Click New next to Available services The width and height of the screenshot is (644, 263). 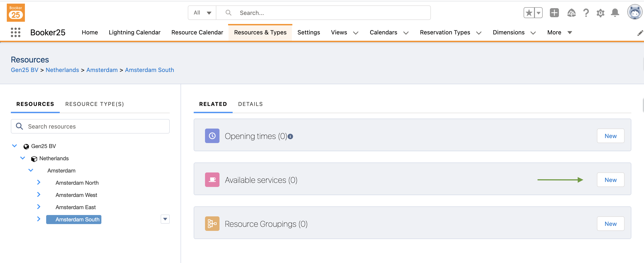(610, 179)
